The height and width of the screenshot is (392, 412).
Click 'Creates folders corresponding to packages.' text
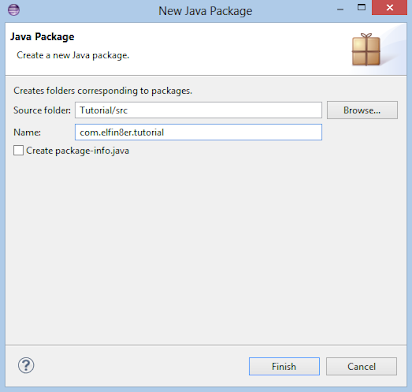(103, 91)
